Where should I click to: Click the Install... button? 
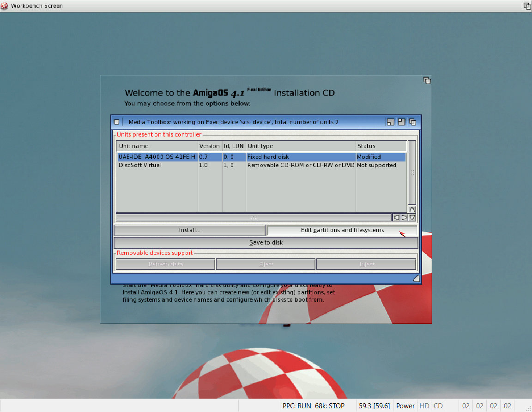pyautogui.click(x=190, y=230)
